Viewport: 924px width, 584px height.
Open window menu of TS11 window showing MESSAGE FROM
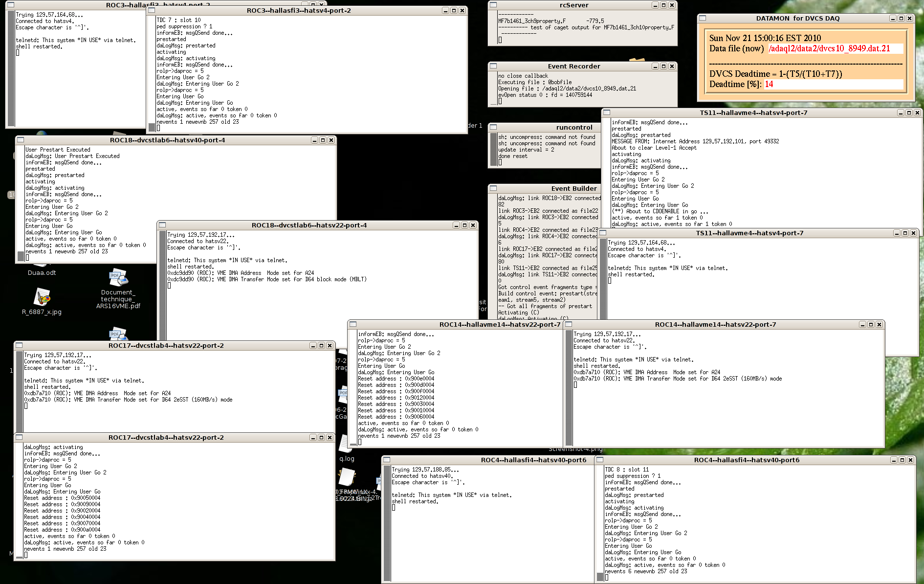[607, 112]
